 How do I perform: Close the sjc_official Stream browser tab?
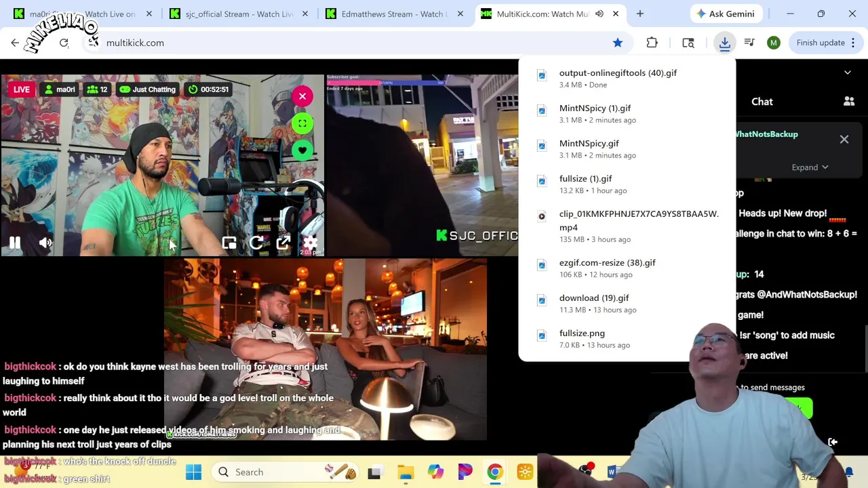(x=305, y=14)
